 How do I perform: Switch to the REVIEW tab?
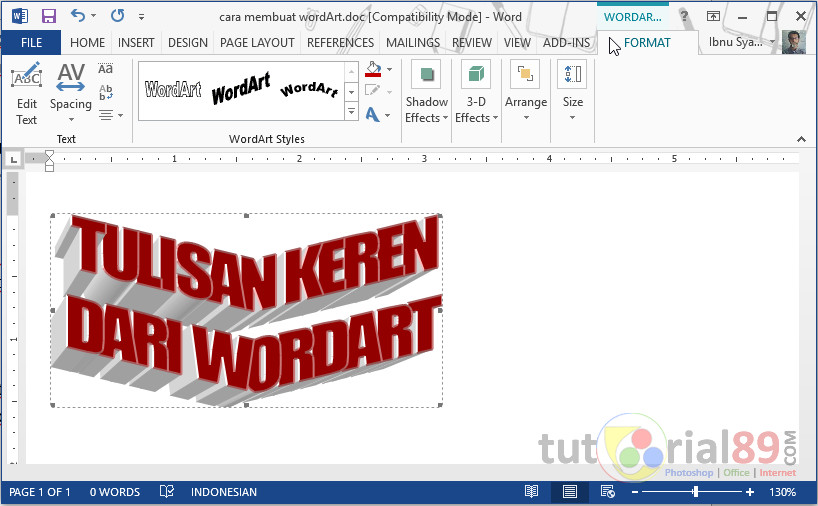[x=472, y=43]
